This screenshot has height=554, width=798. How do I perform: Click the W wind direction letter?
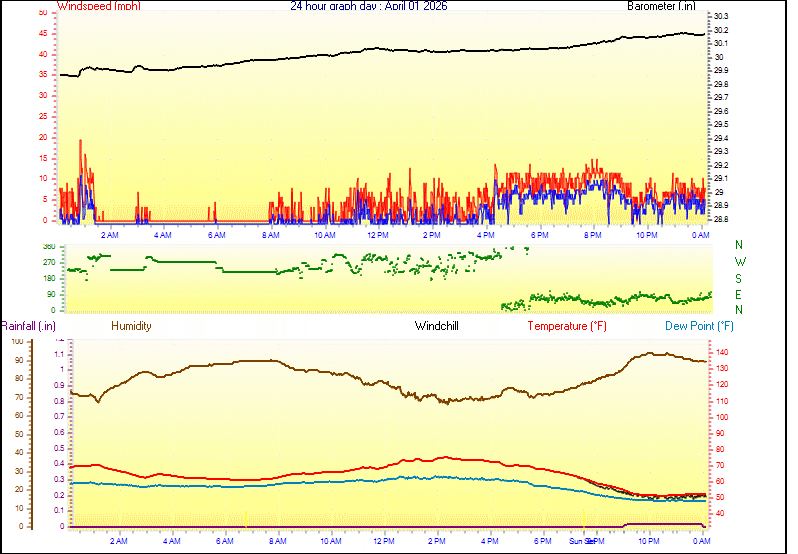[739, 262]
